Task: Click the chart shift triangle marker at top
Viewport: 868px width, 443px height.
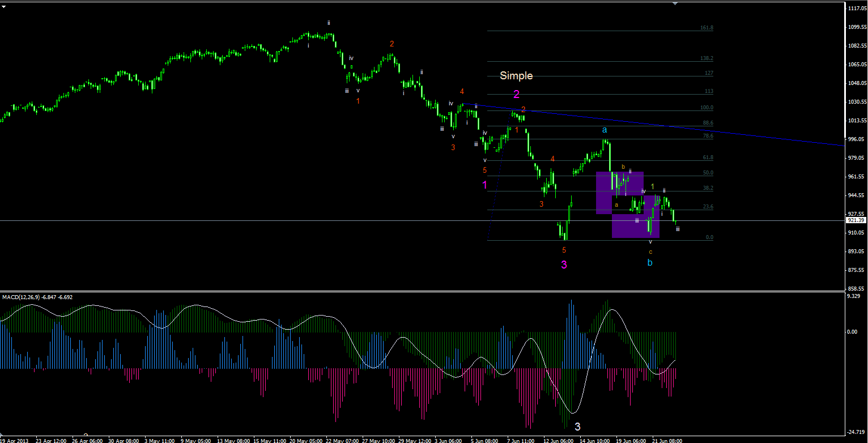Action: click(x=674, y=3)
